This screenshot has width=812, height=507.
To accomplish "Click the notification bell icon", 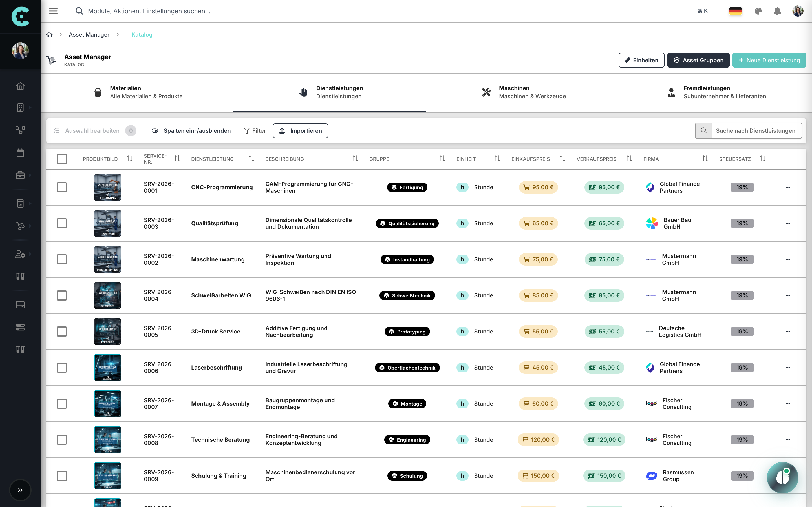I will click(777, 11).
